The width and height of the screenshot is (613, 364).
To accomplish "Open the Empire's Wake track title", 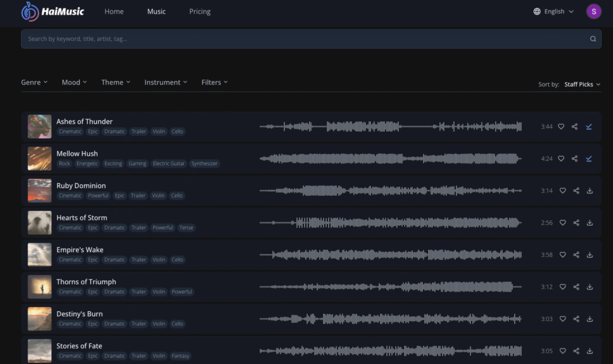I will 80,250.
